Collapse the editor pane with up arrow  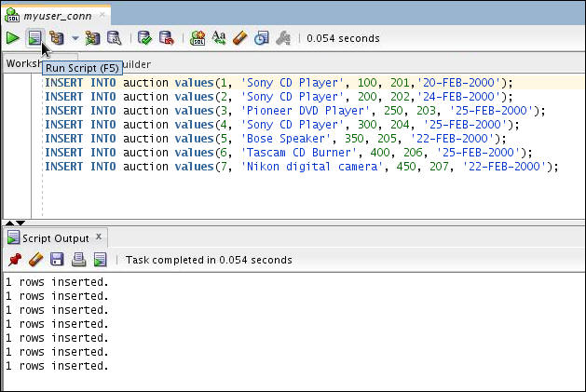[x=9, y=223]
